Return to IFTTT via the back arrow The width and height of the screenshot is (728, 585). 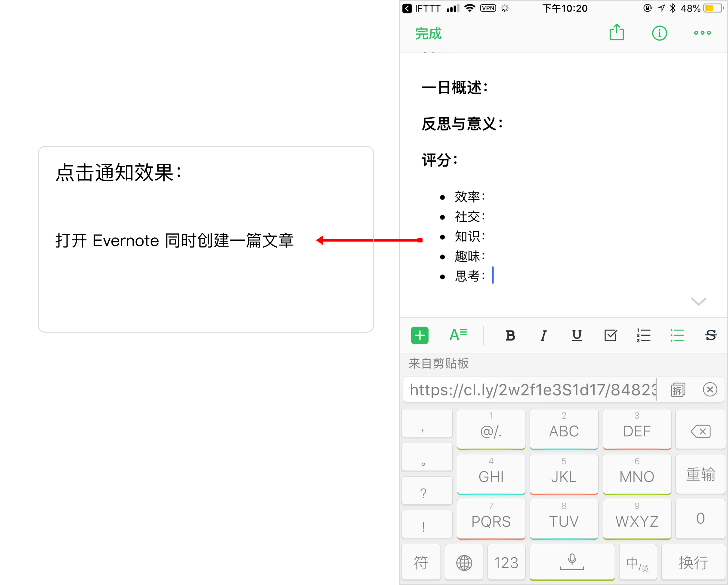click(407, 8)
